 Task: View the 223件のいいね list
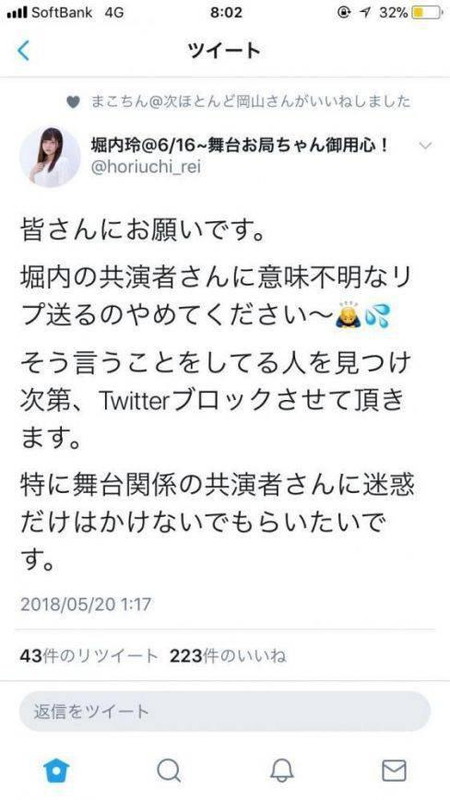coord(228,656)
